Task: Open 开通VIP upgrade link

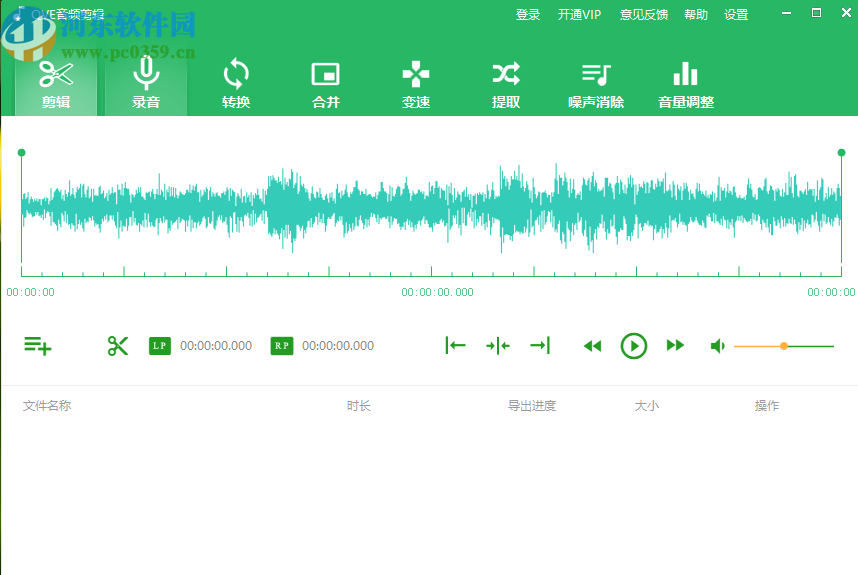Action: pyautogui.click(x=579, y=15)
